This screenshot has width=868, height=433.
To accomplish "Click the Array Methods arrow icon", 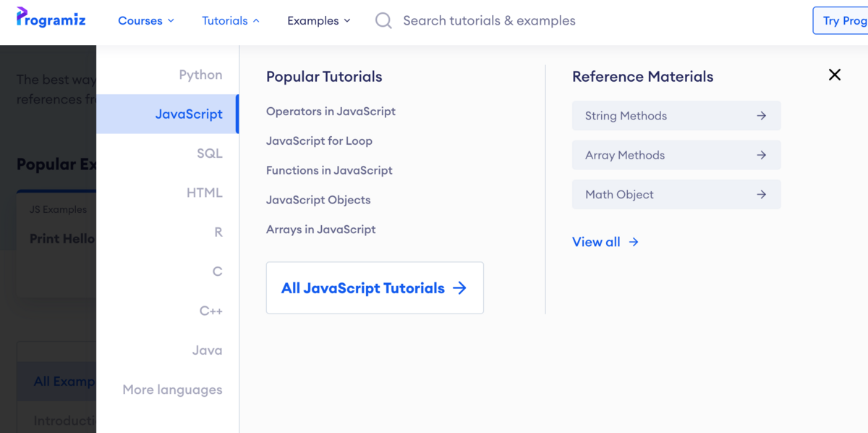I will (761, 155).
